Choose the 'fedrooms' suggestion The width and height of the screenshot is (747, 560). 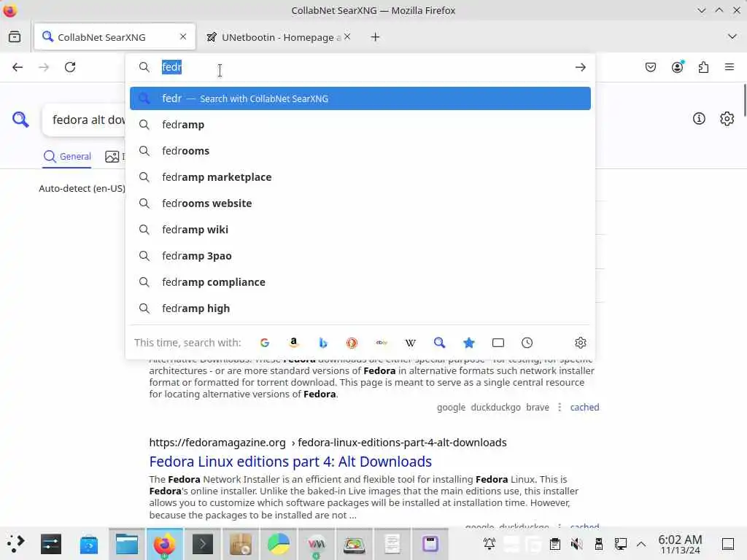(360, 151)
